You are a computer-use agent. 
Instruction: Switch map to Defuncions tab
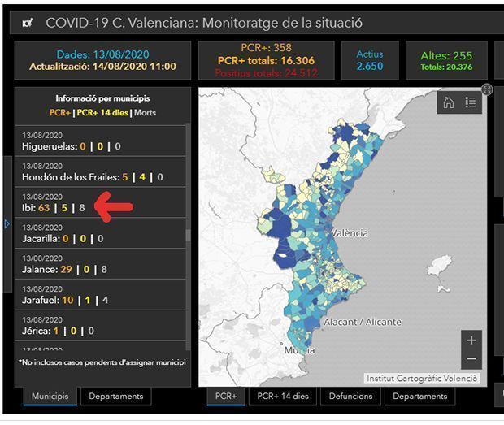pos(350,397)
